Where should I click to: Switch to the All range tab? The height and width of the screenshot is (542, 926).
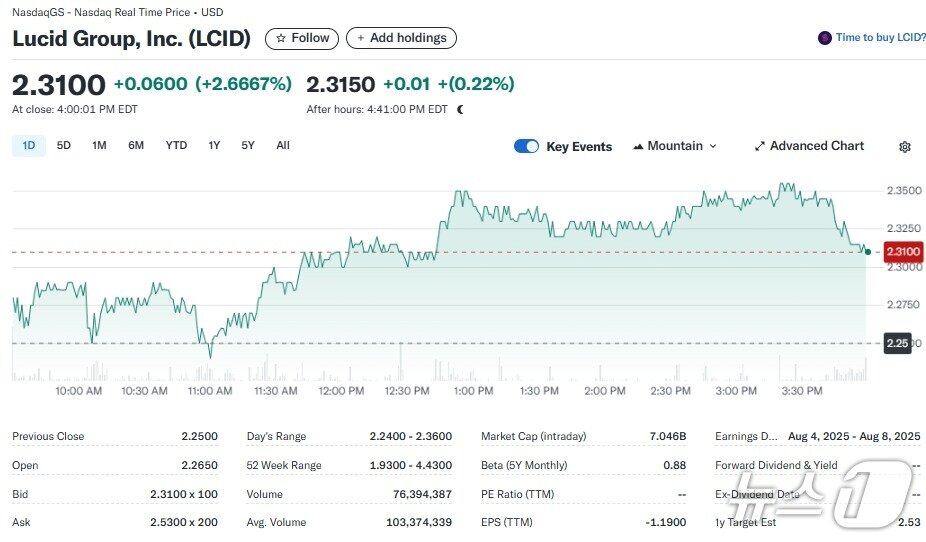point(283,145)
